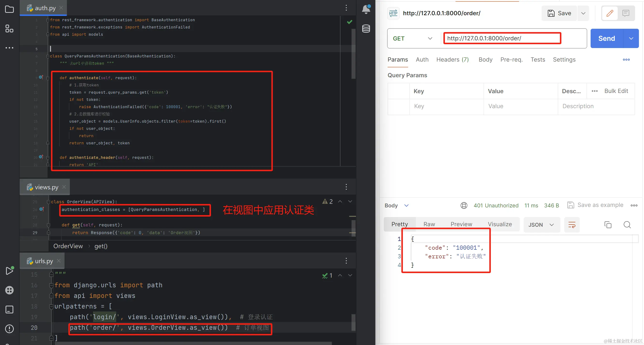Viewport: 644px width, 345px height.
Task: Copy response body with copy icon
Action: pos(608,225)
